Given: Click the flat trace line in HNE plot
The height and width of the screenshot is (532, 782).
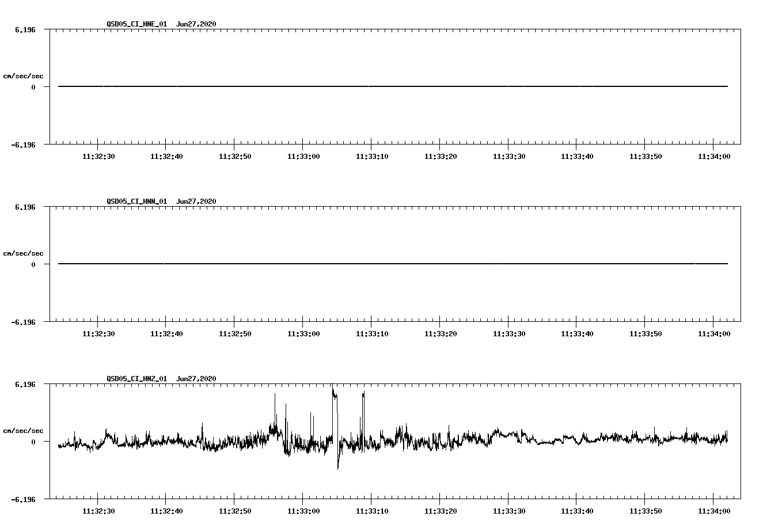Looking at the screenshot, I should coord(393,86).
